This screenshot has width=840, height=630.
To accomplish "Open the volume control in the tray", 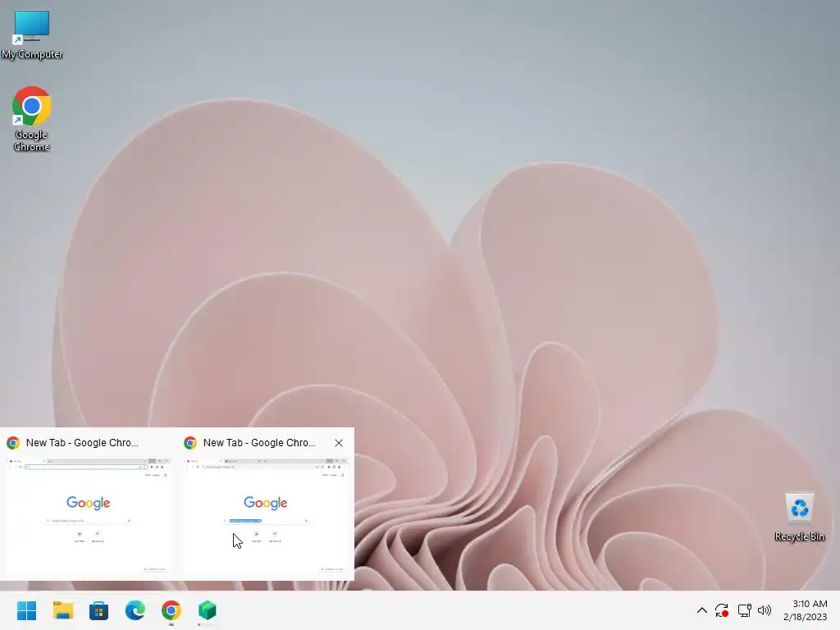I will click(765, 610).
